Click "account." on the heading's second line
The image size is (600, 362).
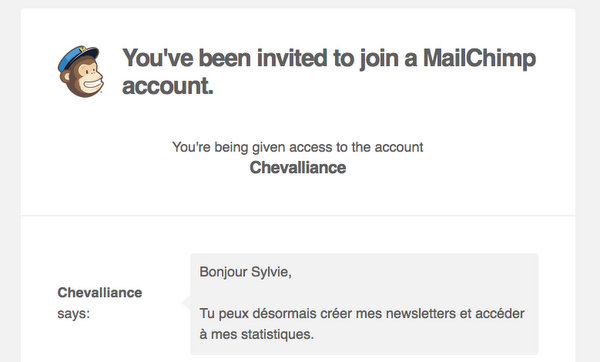click(168, 86)
